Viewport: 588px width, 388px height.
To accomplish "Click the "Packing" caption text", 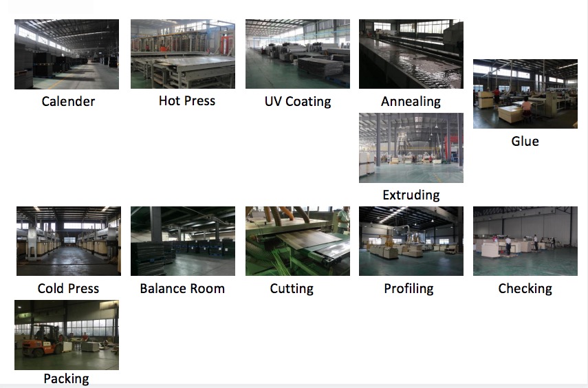I will [66, 379].
